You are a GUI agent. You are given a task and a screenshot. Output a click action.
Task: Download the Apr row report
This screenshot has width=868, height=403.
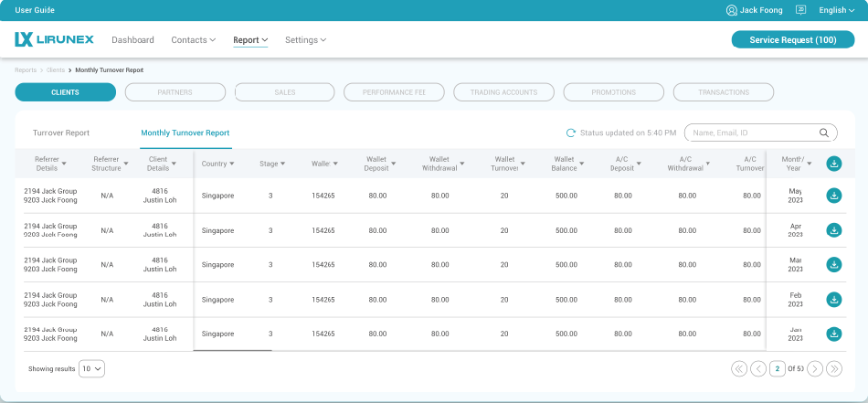833,230
